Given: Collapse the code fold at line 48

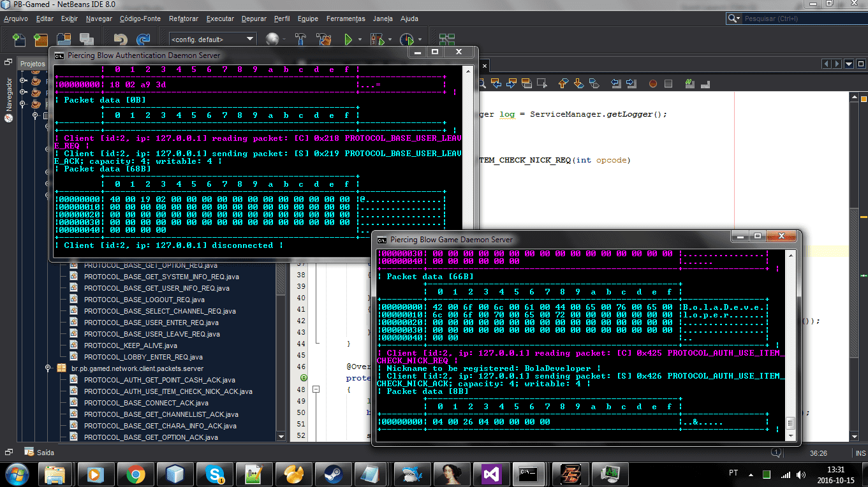Looking at the screenshot, I should pyautogui.click(x=316, y=389).
